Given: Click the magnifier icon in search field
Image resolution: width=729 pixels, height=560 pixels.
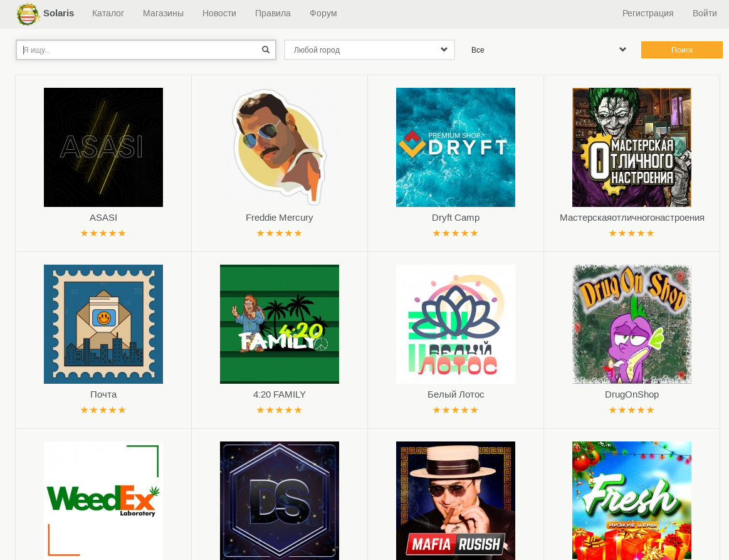Looking at the screenshot, I should pyautogui.click(x=266, y=50).
